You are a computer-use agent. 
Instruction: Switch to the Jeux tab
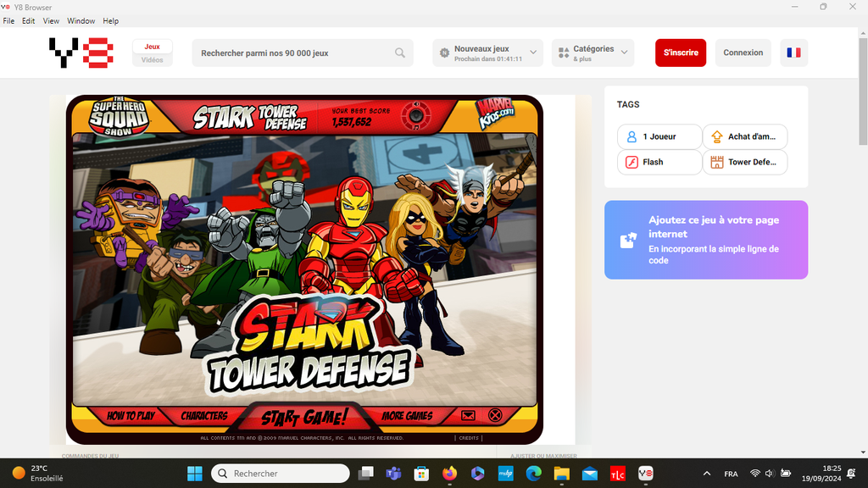(153, 47)
